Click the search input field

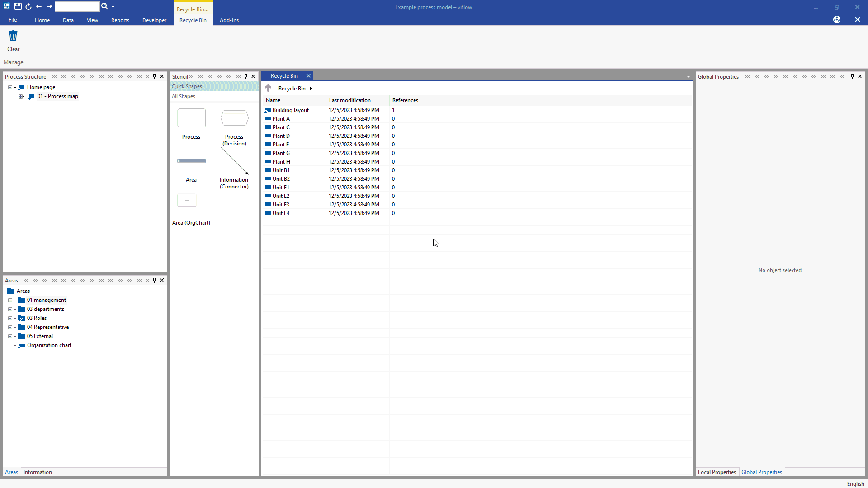click(77, 6)
